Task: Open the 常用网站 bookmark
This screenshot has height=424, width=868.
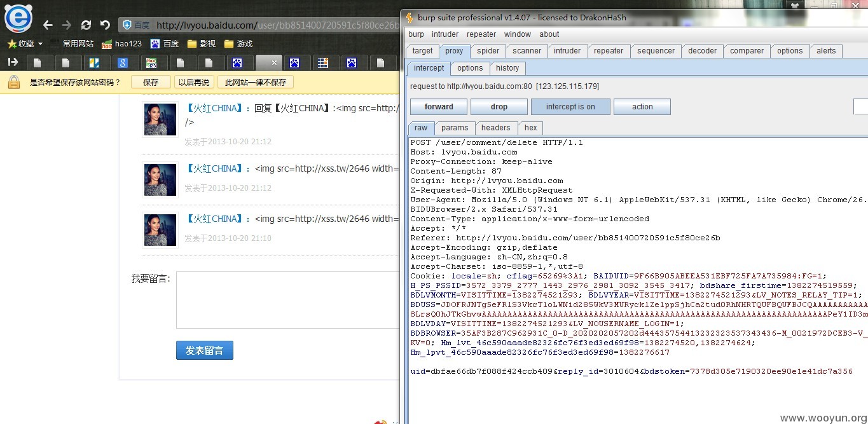Action: pyautogui.click(x=78, y=44)
